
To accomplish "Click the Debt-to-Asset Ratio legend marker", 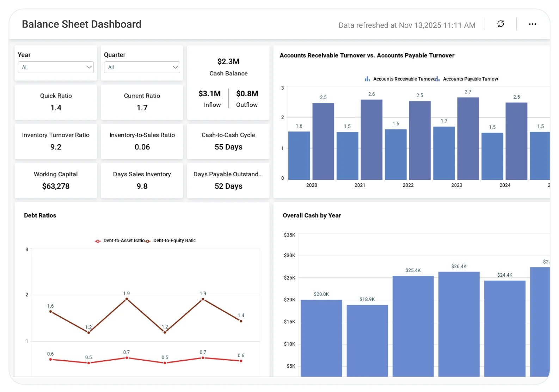I will [98, 241].
